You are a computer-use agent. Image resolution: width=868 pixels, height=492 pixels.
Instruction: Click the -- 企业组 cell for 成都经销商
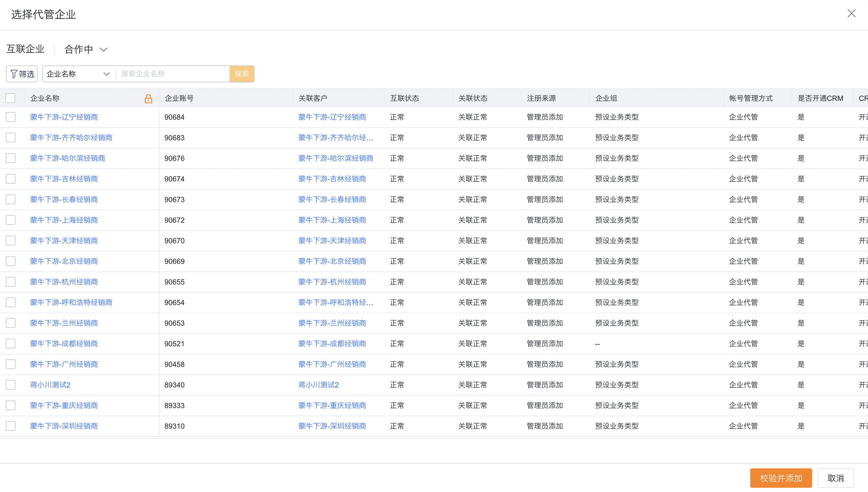[598, 344]
